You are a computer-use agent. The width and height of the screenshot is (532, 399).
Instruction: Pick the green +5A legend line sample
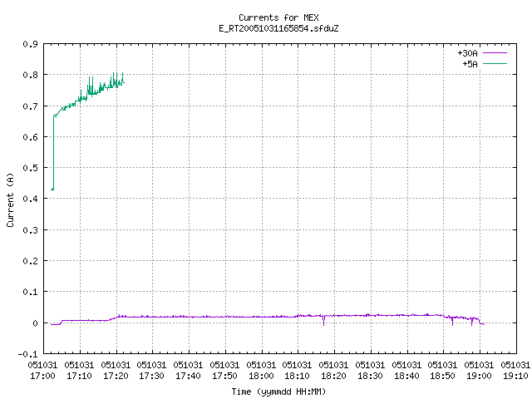[x=495, y=63]
